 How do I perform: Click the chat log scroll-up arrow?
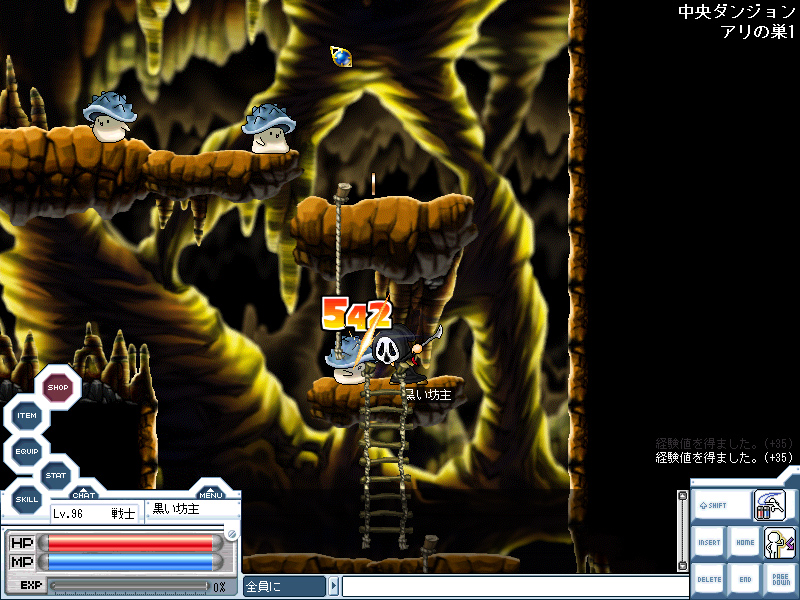pyautogui.click(x=683, y=496)
